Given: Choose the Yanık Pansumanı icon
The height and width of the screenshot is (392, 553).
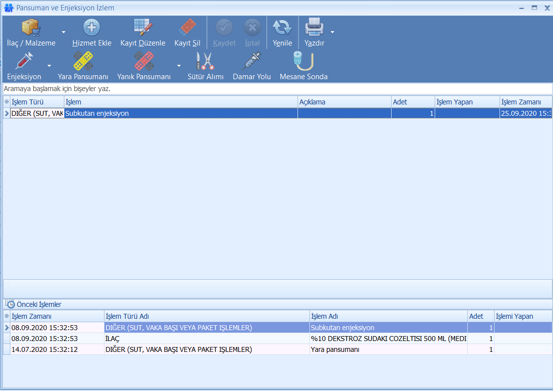Looking at the screenshot, I should click(144, 62).
